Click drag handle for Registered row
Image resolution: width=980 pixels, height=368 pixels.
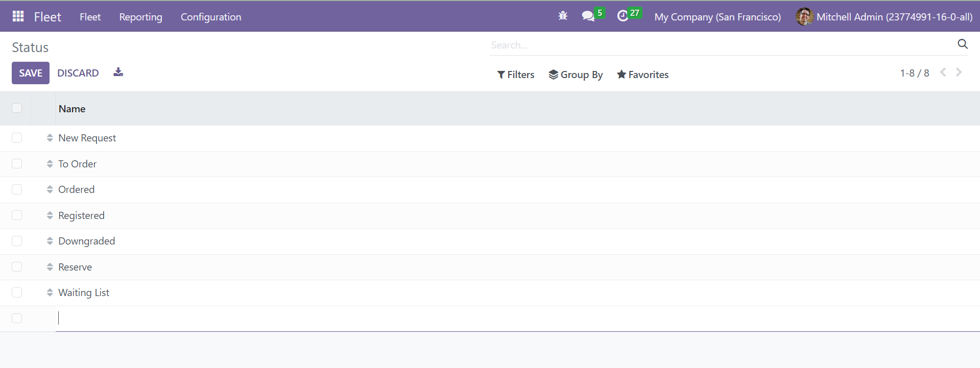(x=50, y=215)
